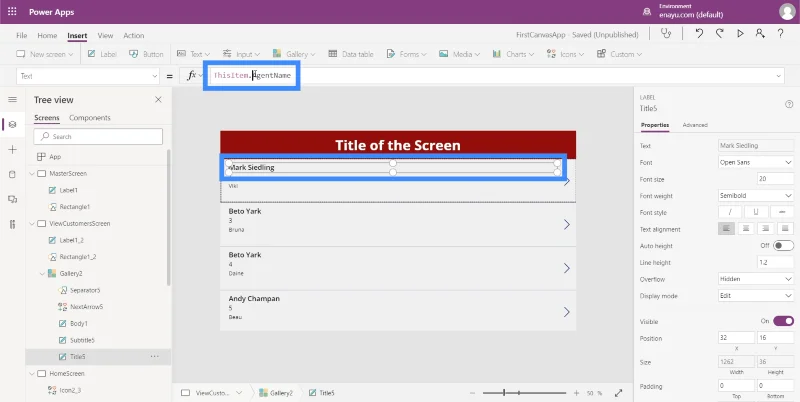Toggle strikethrough font style
The height and width of the screenshot is (402, 800).
[x=782, y=212]
